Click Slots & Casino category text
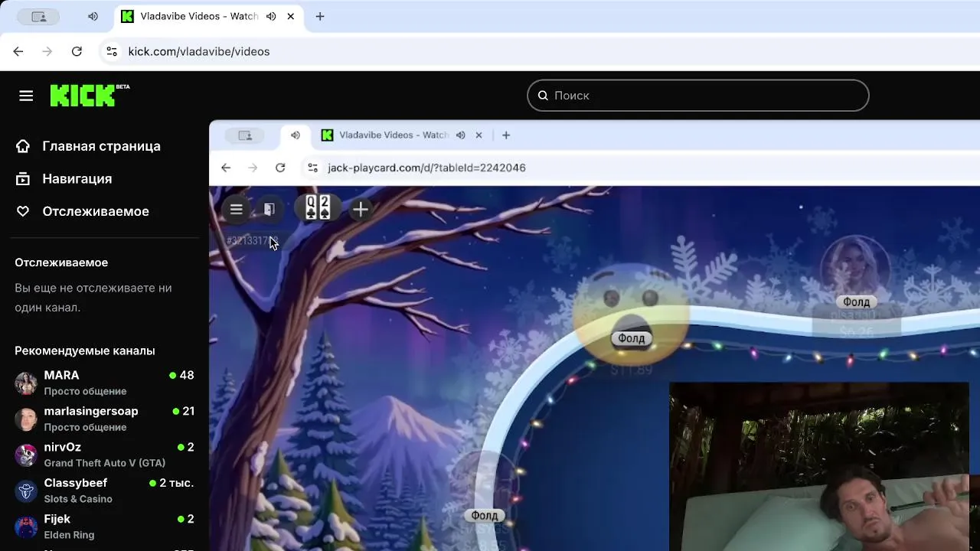This screenshot has width=980, height=551. [x=78, y=499]
